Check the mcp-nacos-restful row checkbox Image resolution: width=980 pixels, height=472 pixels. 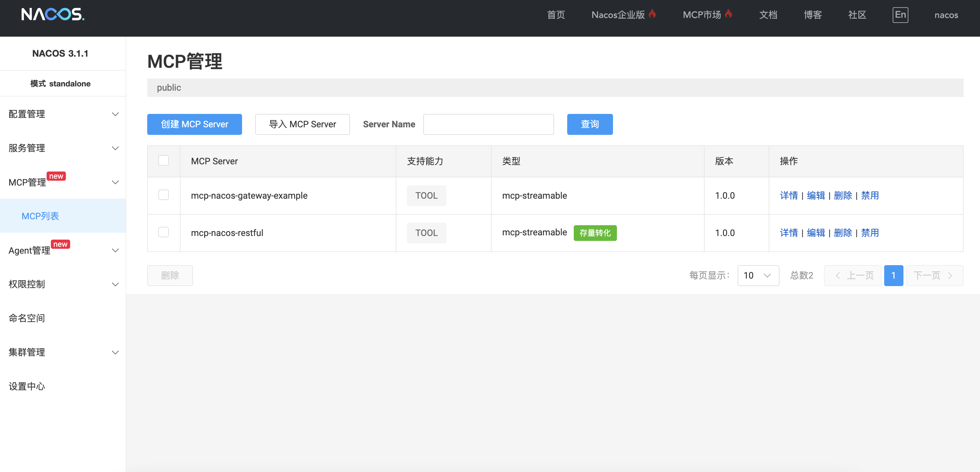tap(164, 232)
